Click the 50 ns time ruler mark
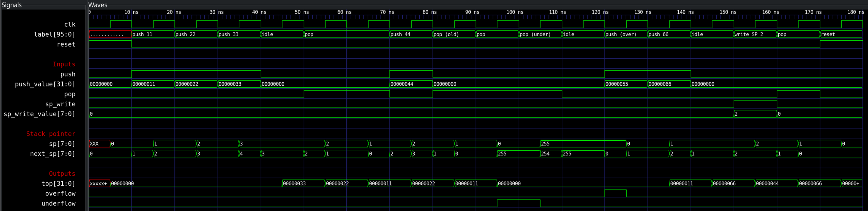 pos(302,12)
